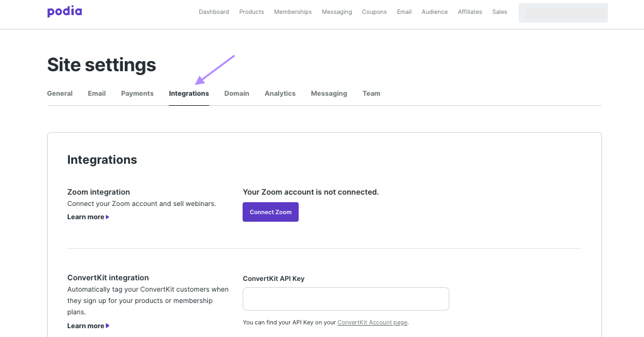Click 'Connect your Zoom account and sell webinars.' text
The image size is (644, 337).
(x=142, y=203)
